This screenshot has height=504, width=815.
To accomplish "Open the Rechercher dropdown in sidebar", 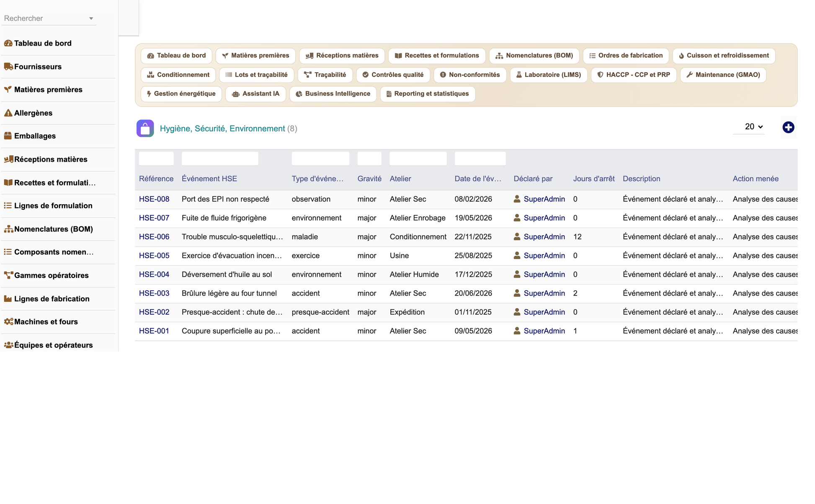I will tap(49, 18).
